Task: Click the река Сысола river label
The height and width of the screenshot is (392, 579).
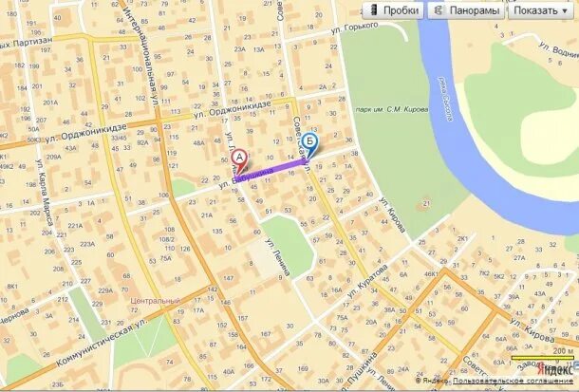Action: (x=445, y=99)
